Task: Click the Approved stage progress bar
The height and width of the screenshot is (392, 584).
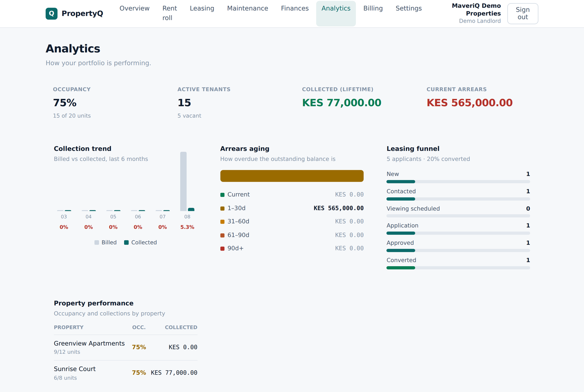Action: pyautogui.click(x=458, y=251)
